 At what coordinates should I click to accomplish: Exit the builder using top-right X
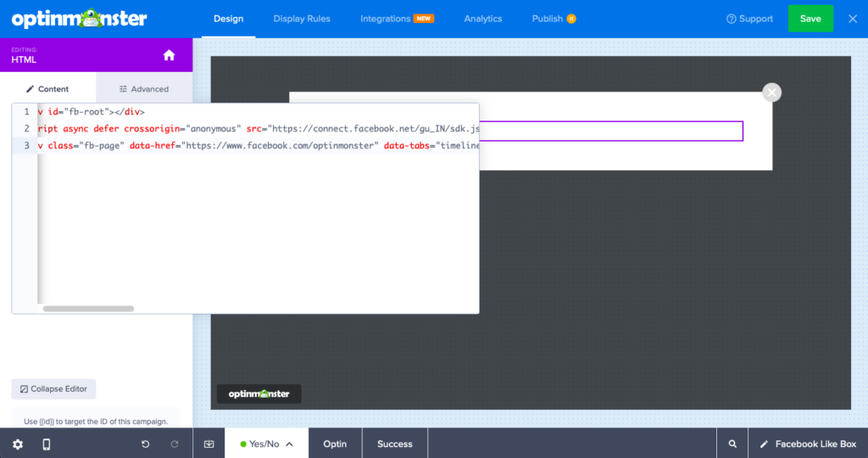[x=853, y=19]
